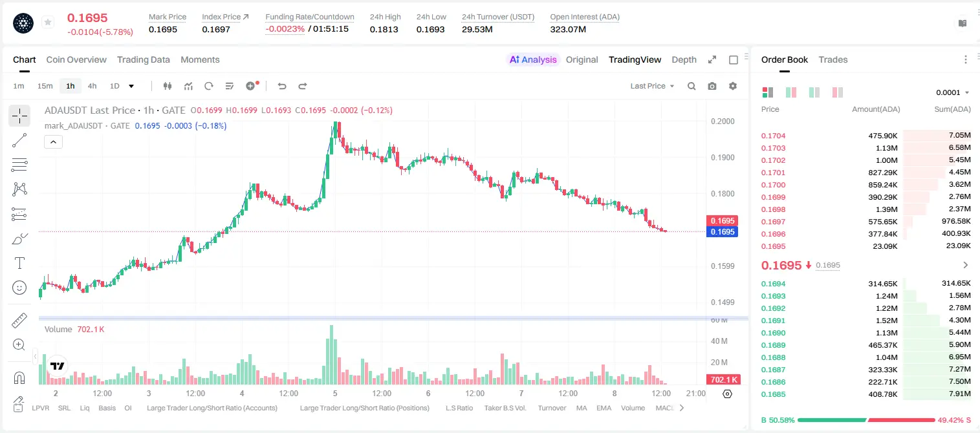Toggle the magnet snap mode
Screen dimensions: 980x433
click(19, 378)
